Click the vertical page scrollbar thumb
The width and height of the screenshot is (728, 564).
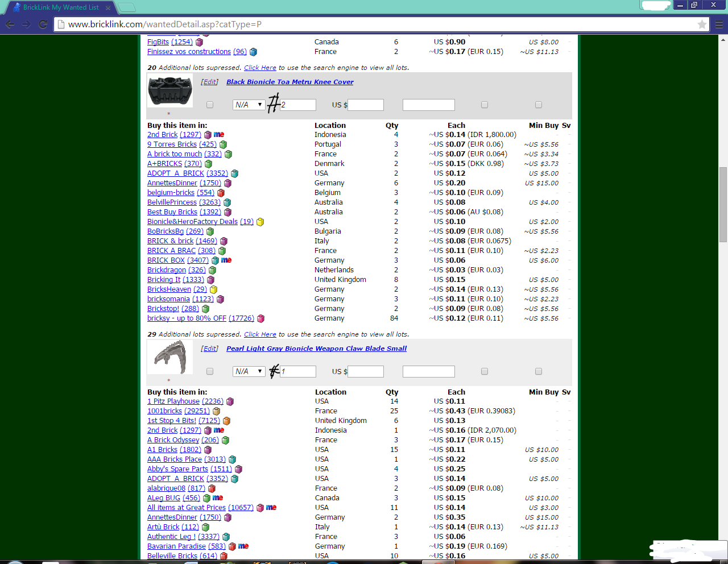pyautogui.click(x=723, y=205)
